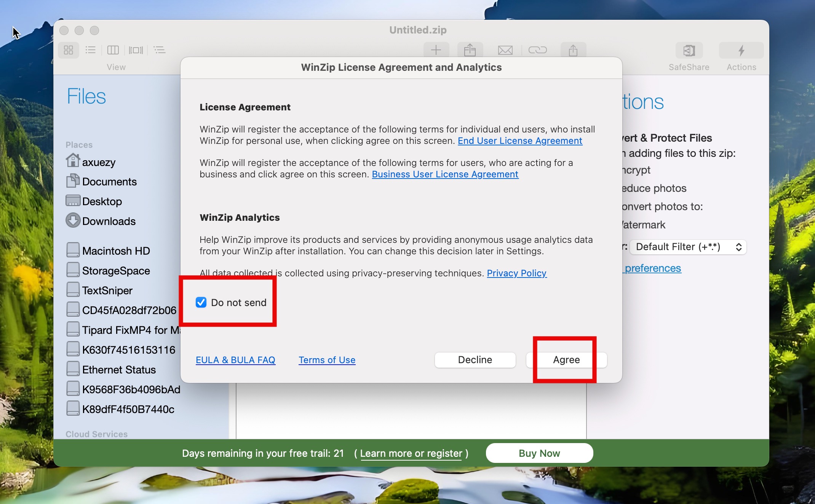Click the add files plus icon
This screenshot has width=815, height=504.
point(436,50)
